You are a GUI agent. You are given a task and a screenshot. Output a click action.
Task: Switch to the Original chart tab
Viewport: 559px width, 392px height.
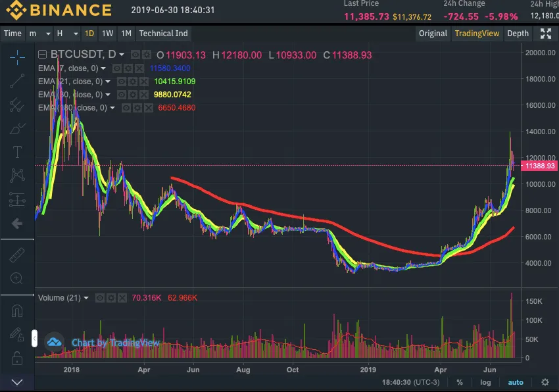pos(433,34)
